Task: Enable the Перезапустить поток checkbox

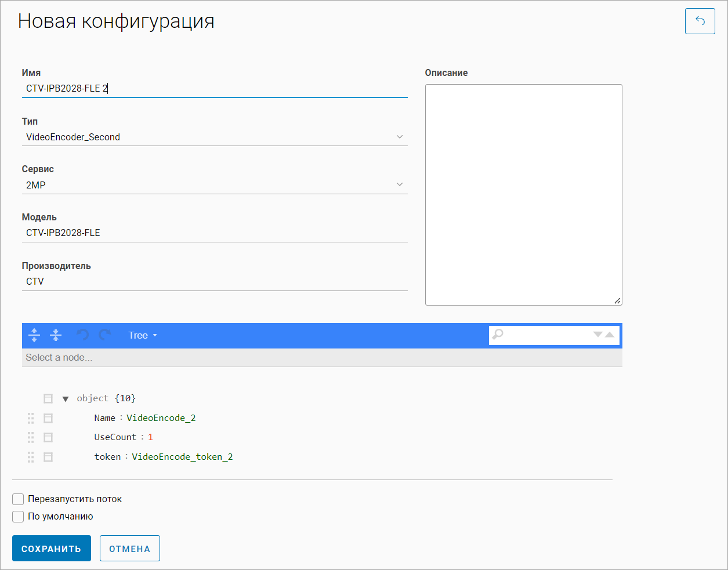Action: coord(18,499)
